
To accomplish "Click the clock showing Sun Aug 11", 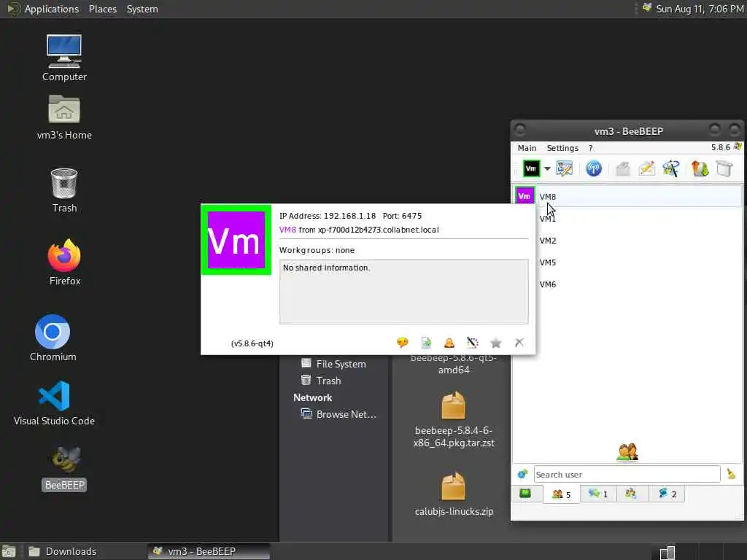I will pos(700,9).
